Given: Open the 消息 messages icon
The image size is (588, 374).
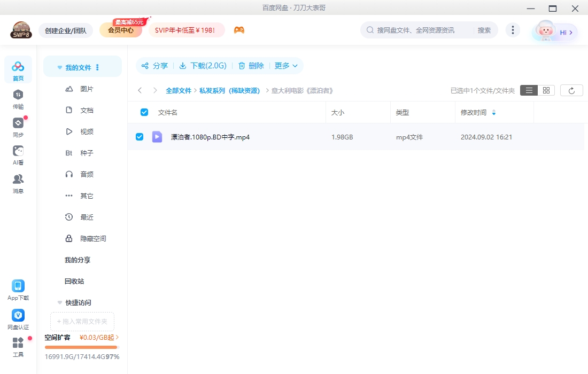Looking at the screenshot, I should [x=18, y=180].
